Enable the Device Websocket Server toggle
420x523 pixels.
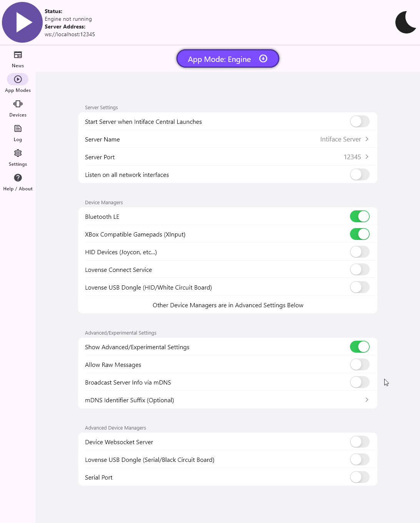click(360, 442)
